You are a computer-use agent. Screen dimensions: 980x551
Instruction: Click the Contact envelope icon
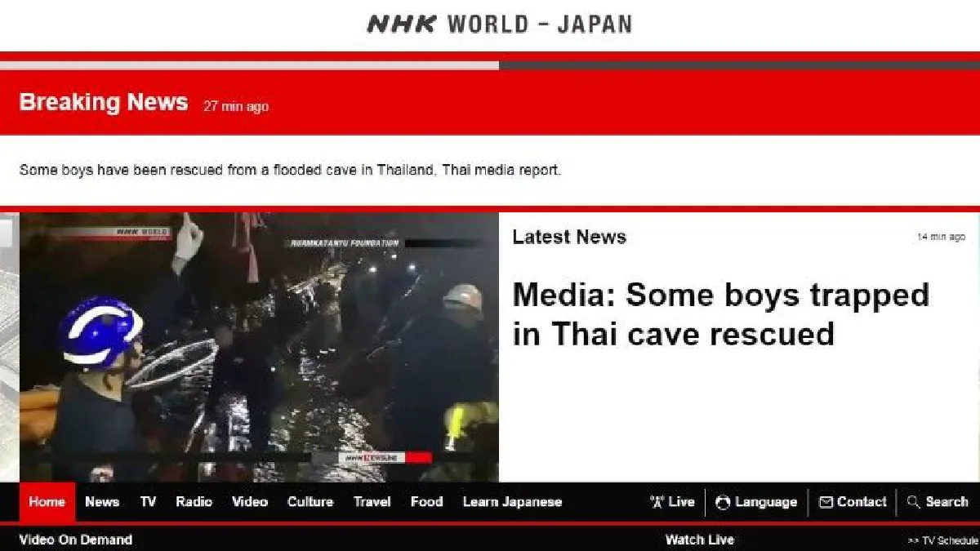(x=826, y=502)
